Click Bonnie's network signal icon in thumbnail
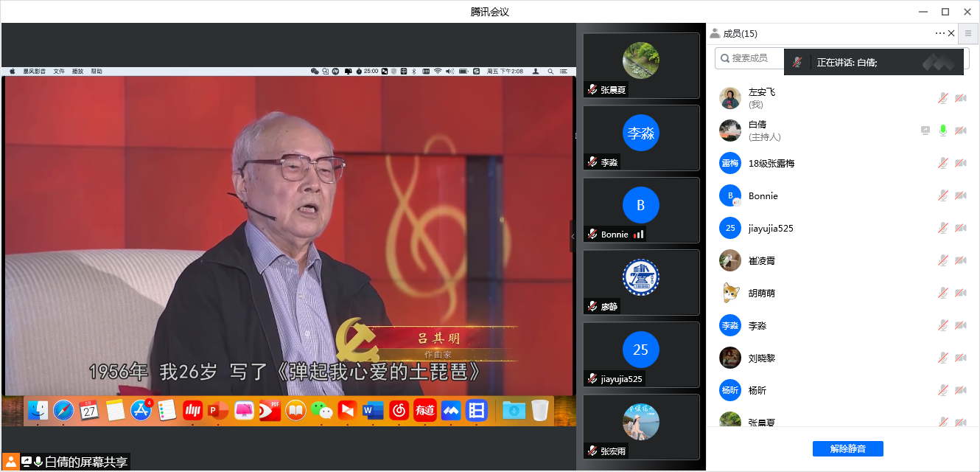Viewport: 980px width, 472px height. coord(638,235)
